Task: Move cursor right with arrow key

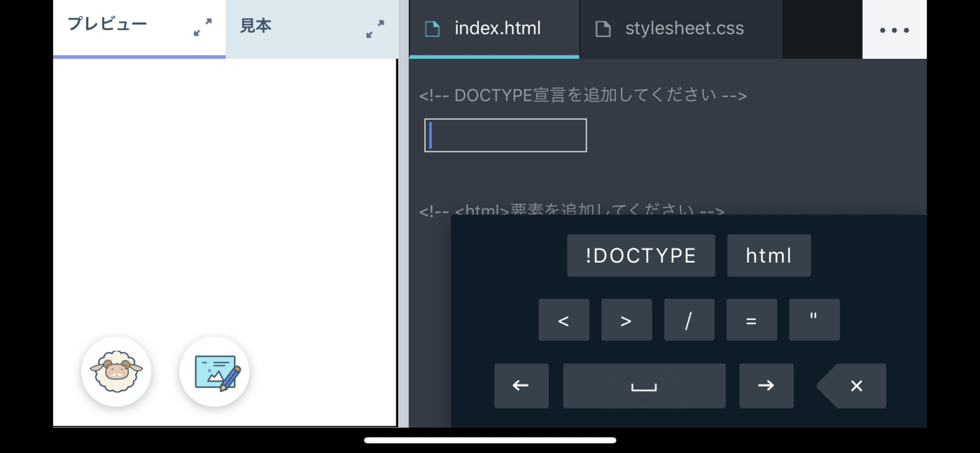Action: pyautogui.click(x=766, y=386)
